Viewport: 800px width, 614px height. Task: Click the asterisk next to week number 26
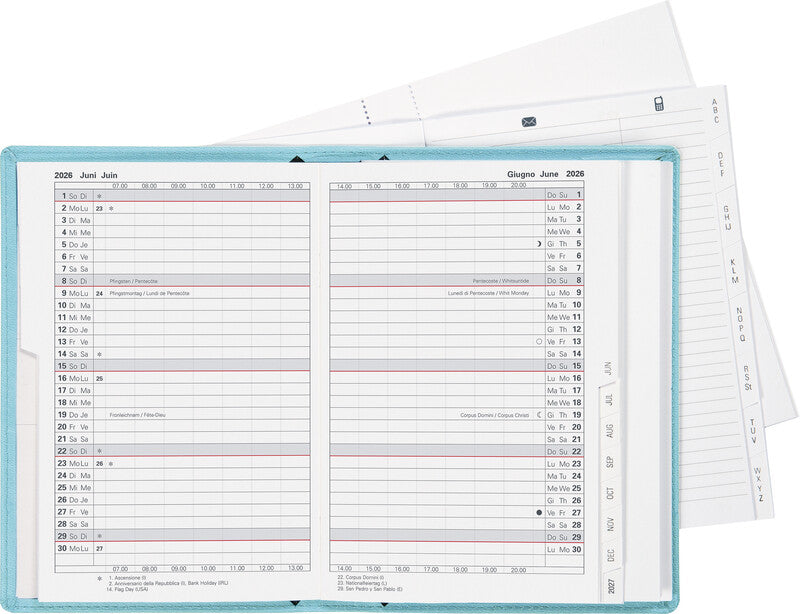click(x=111, y=464)
